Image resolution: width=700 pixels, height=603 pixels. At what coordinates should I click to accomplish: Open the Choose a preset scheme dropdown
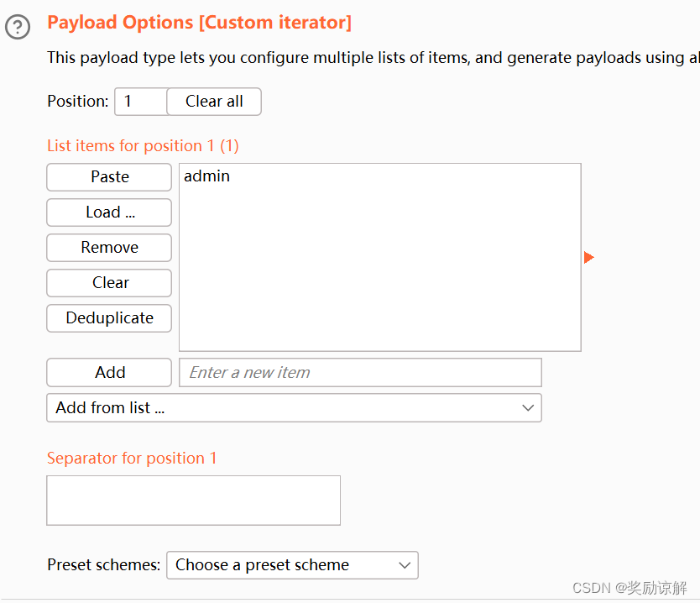click(291, 565)
